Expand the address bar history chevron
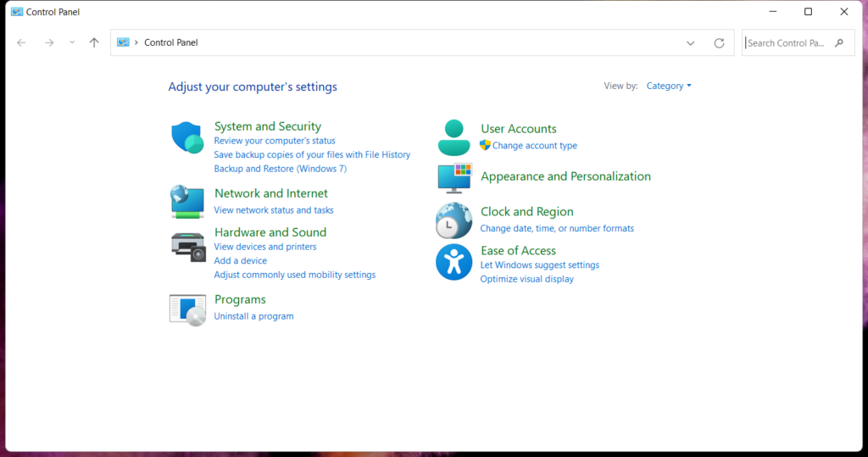Image resolution: width=868 pixels, height=457 pixels. tap(690, 42)
